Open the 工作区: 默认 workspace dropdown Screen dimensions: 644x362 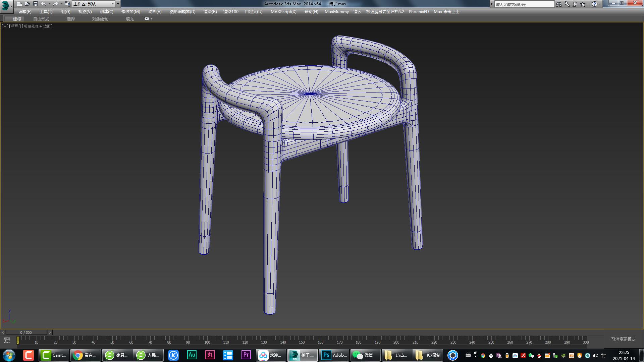click(x=94, y=4)
